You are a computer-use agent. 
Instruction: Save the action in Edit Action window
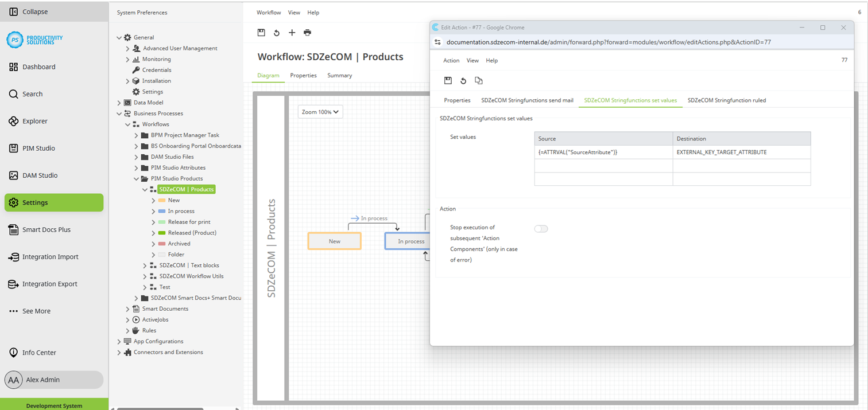[448, 81]
